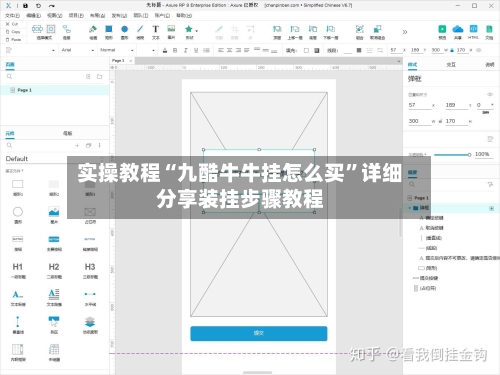This screenshot has height=375, width=500.
Task: Click the blue submit button on canvas
Action: [259, 333]
